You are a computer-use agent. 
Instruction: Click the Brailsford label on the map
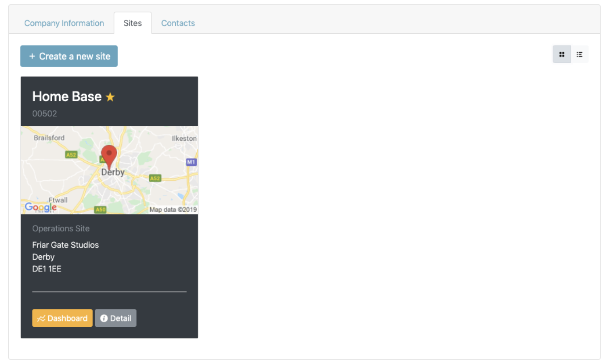click(x=49, y=138)
